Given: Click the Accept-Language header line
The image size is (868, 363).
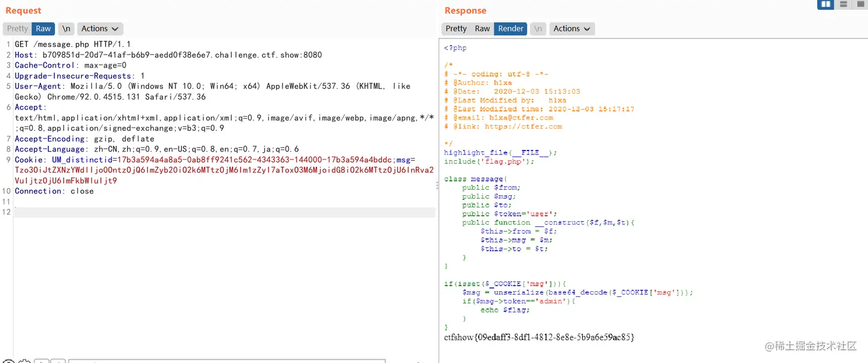Looking at the screenshot, I should coord(157,149).
